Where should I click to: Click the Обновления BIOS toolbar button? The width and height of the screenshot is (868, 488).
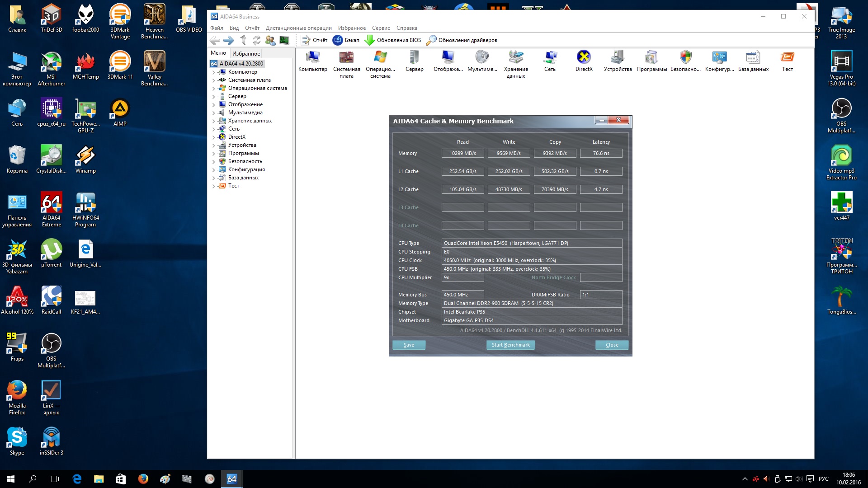(393, 40)
